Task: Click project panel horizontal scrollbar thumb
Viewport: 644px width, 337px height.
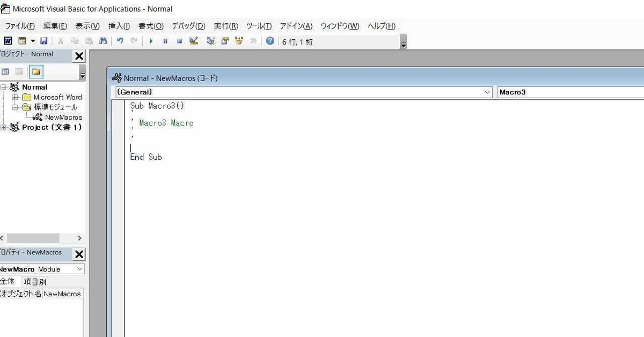Action: click(x=32, y=238)
